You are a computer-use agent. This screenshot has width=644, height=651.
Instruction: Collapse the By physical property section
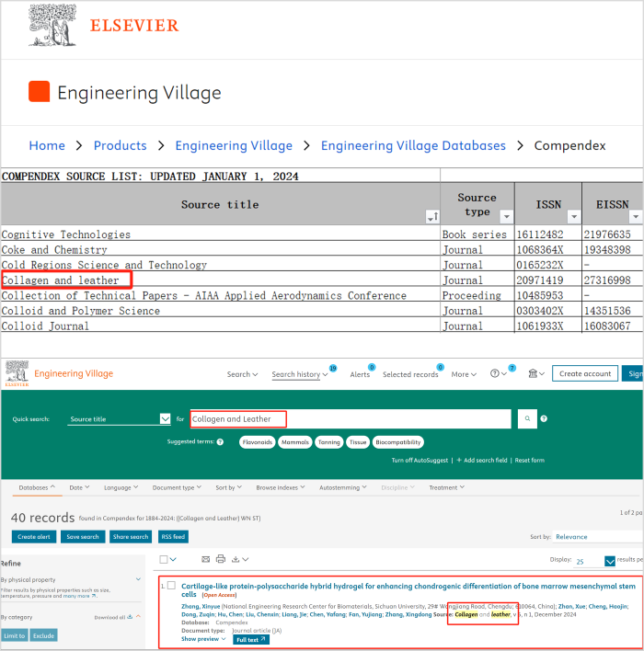(138, 579)
